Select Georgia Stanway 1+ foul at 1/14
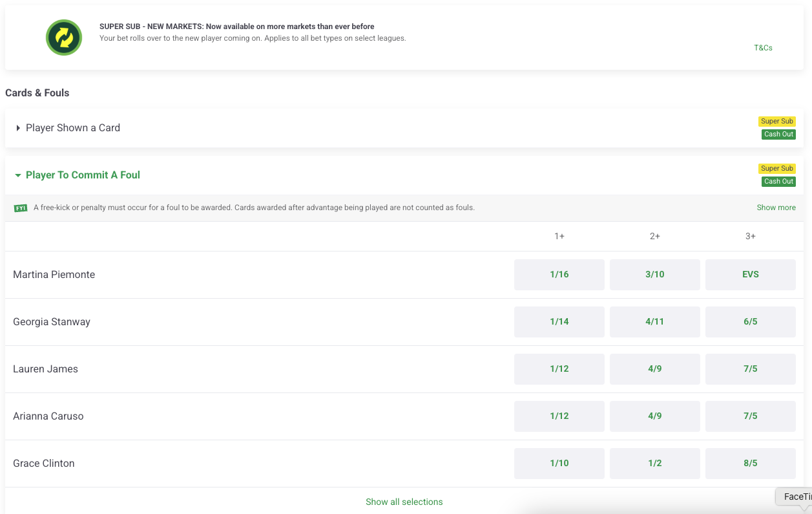This screenshot has width=812, height=514. [x=559, y=322]
